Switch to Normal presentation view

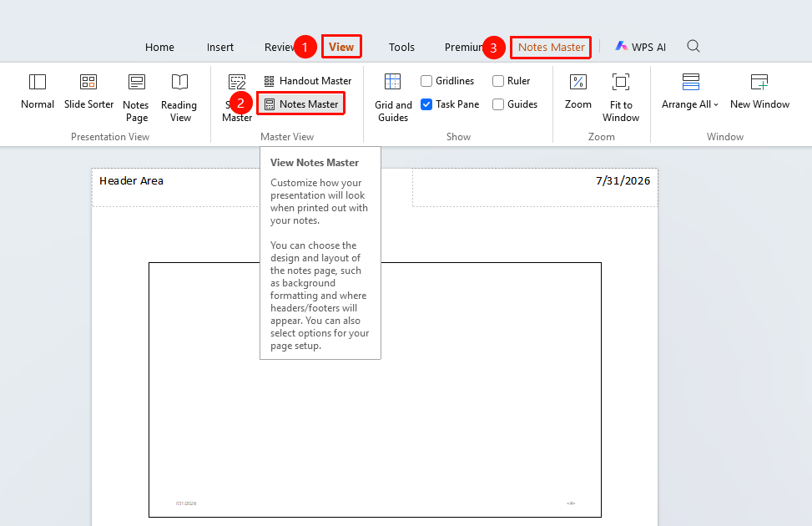click(x=38, y=91)
